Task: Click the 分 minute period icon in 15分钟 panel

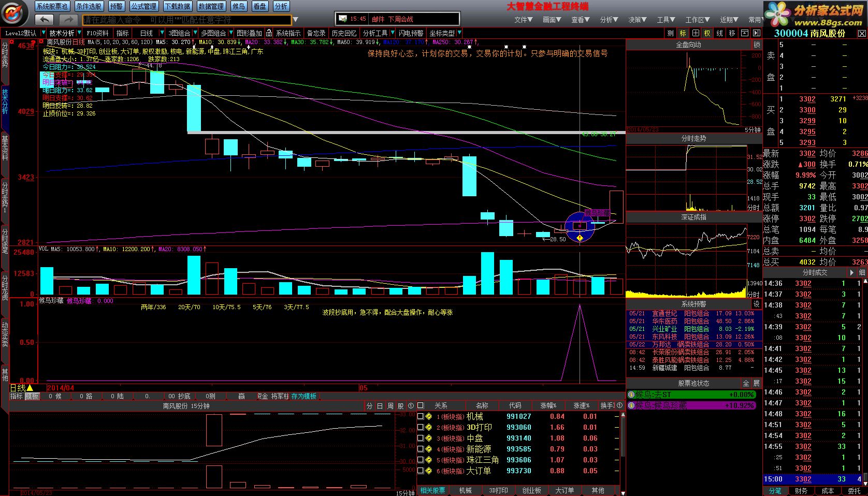Action: [x=369, y=406]
